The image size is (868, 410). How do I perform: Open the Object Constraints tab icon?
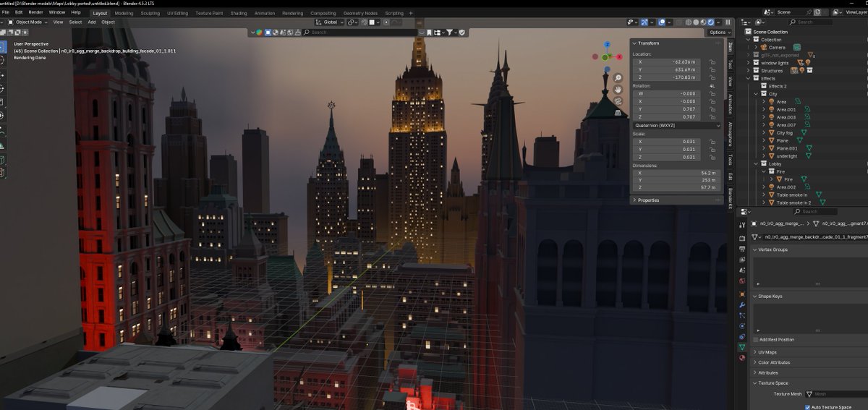point(742,336)
